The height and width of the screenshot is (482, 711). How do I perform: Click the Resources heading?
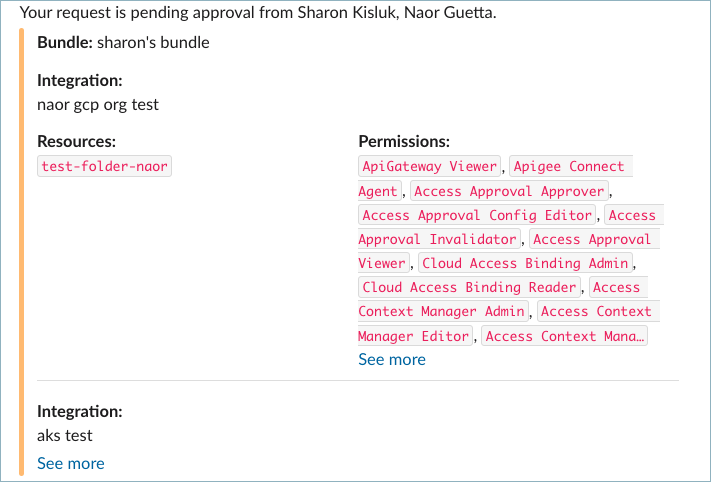point(77,142)
